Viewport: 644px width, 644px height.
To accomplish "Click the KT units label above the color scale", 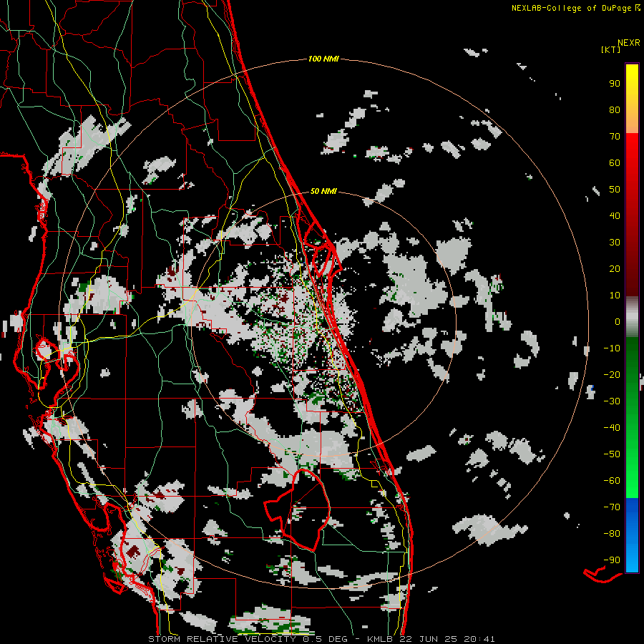I will click(x=611, y=49).
